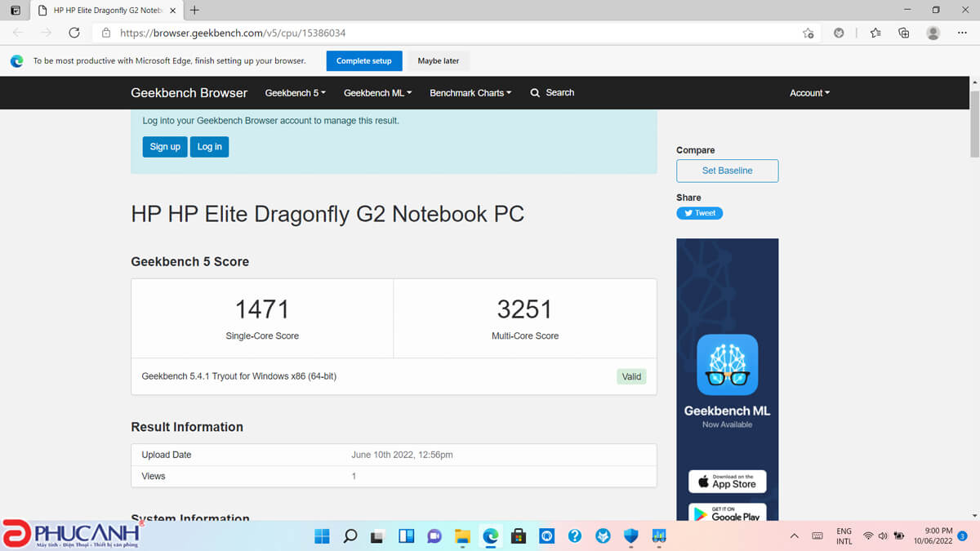Open the Chat app on taskbar

coord(434,536)
